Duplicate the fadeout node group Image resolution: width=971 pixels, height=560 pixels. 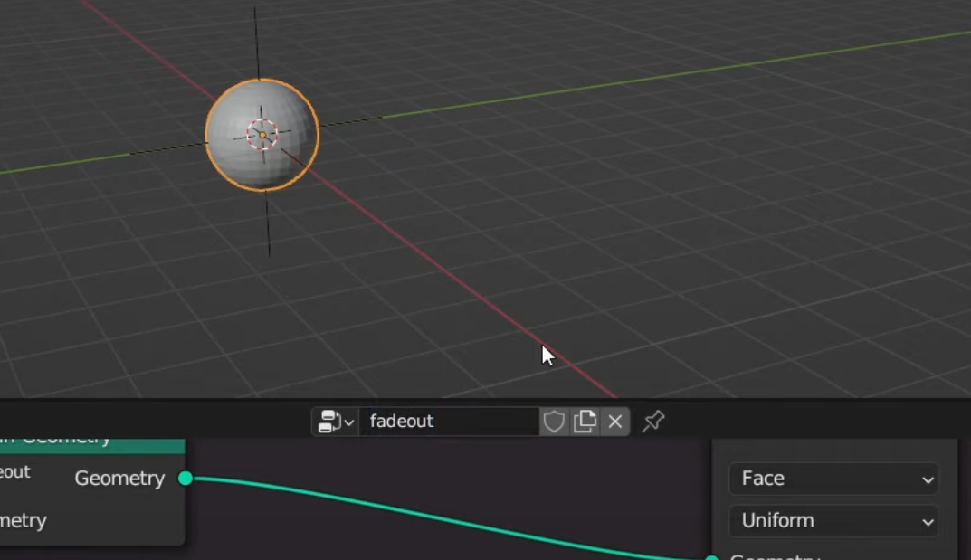[584, 422]
